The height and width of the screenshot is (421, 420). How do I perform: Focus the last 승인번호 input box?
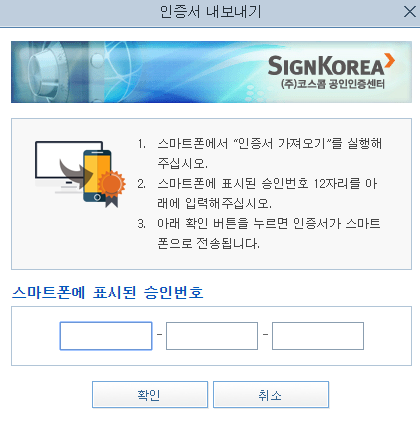click(x=318, y=336)
